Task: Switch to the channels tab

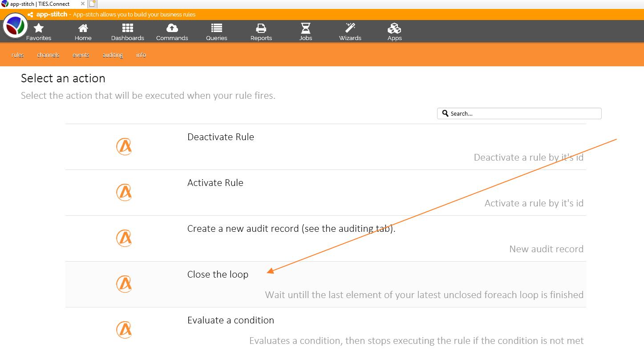Action: 48,55
